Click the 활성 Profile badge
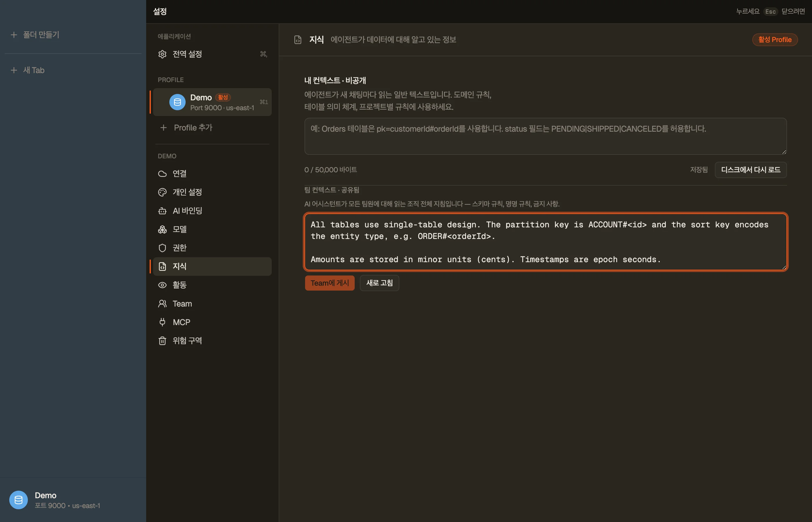The height and width of the screenshot is (522, 812). click(775, 40)
